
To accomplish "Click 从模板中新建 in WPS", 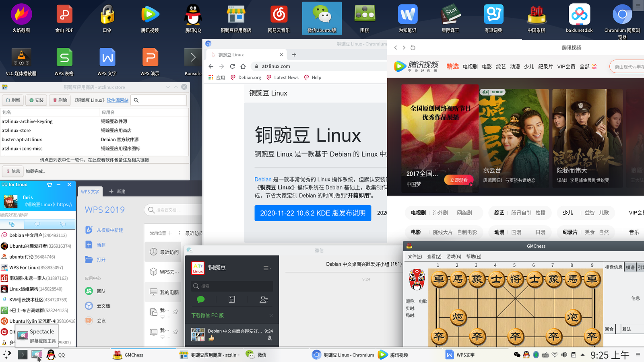I will click(x=105, y=230).
